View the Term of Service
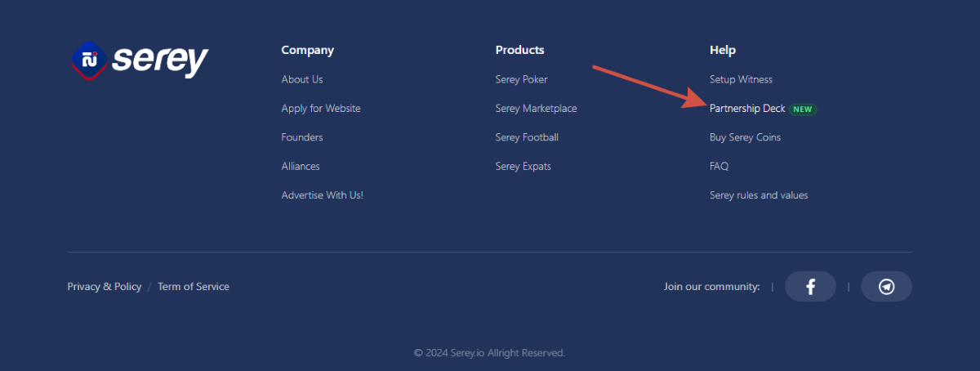The height and width of the screenshot is (371, 980). pos(194,287)
